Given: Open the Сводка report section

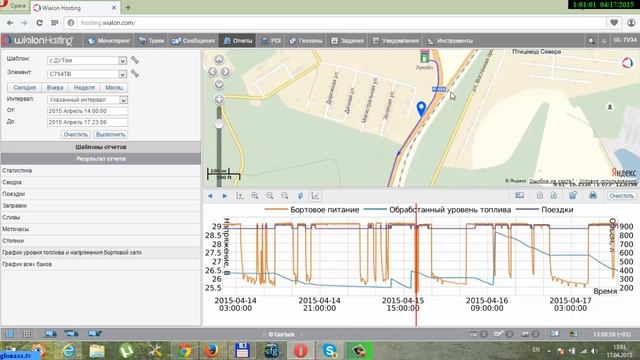Looking at the screenshot, I should tap(100, 182).
